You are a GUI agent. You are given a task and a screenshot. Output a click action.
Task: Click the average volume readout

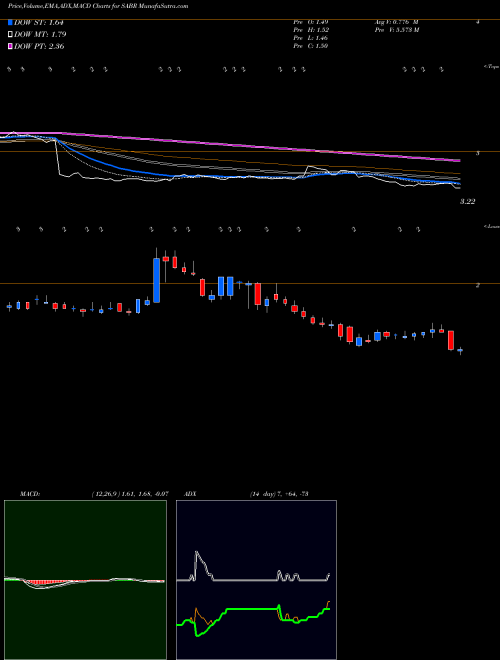tap(396, 22)
